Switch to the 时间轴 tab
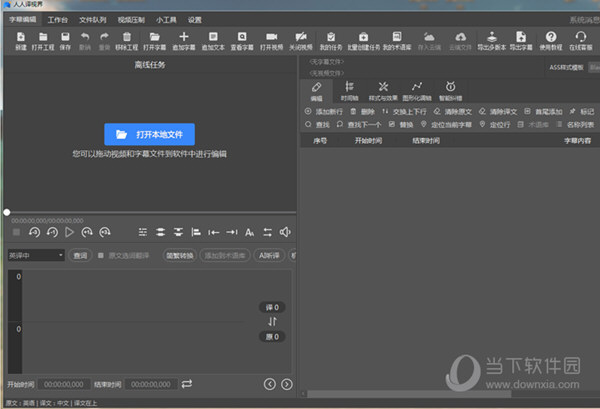Screen dimensions: 600x409 (348, 91)
